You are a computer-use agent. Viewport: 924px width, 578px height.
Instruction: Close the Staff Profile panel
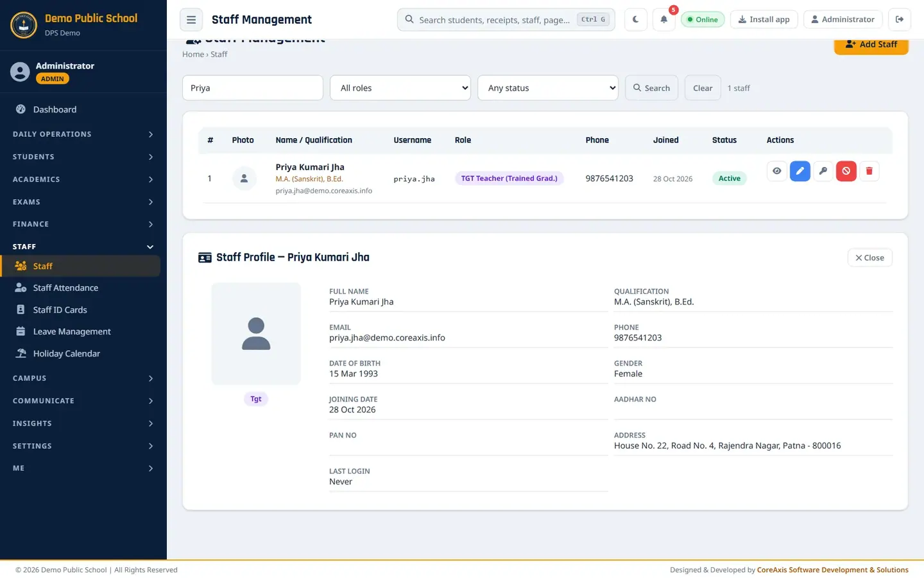tap(869, 258)
